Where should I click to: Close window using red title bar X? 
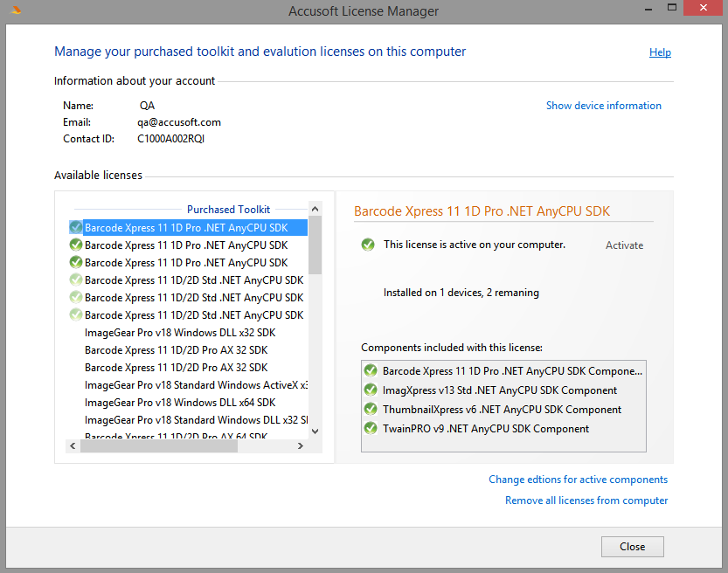[x=703, y=8]
